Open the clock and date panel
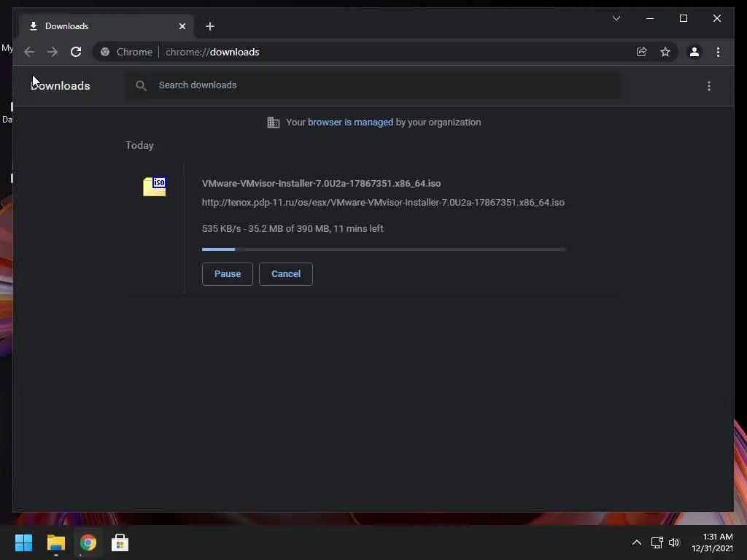This screenshot has width=747, height=560. coord(712,542)
